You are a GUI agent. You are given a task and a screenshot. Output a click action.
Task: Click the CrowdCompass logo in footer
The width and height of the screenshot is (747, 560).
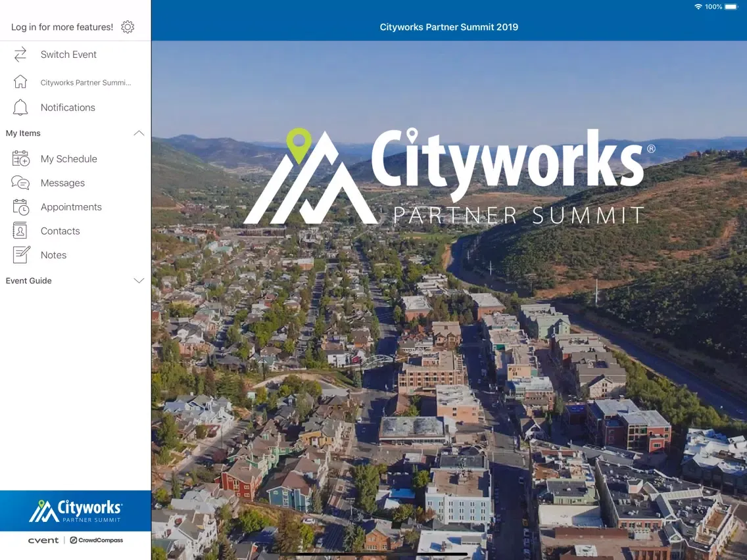[97, 540]
